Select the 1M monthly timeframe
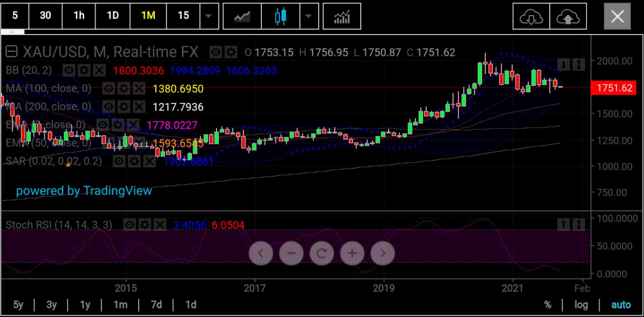The image size is (644, 317). [148, 16]
